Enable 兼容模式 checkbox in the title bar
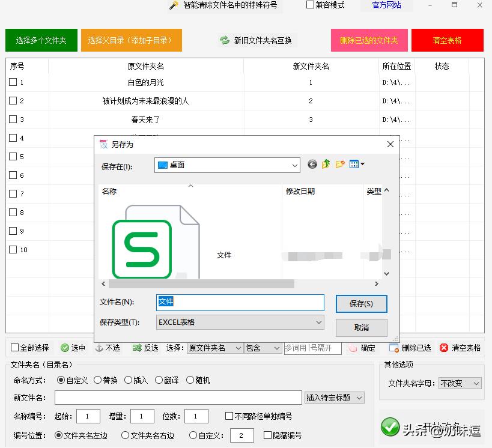This screenshot has height=448, width=492. [310, 5]
